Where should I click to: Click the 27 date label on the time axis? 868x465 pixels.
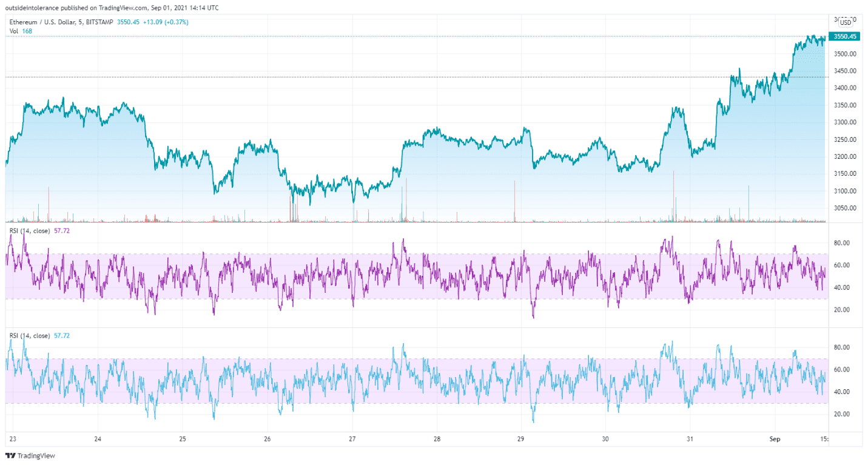[352, 438]
